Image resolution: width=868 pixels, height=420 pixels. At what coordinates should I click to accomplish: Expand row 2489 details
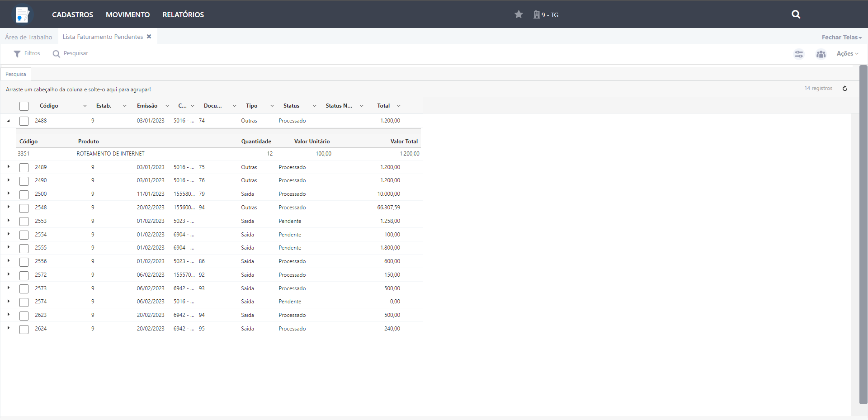tap(8, 167)
